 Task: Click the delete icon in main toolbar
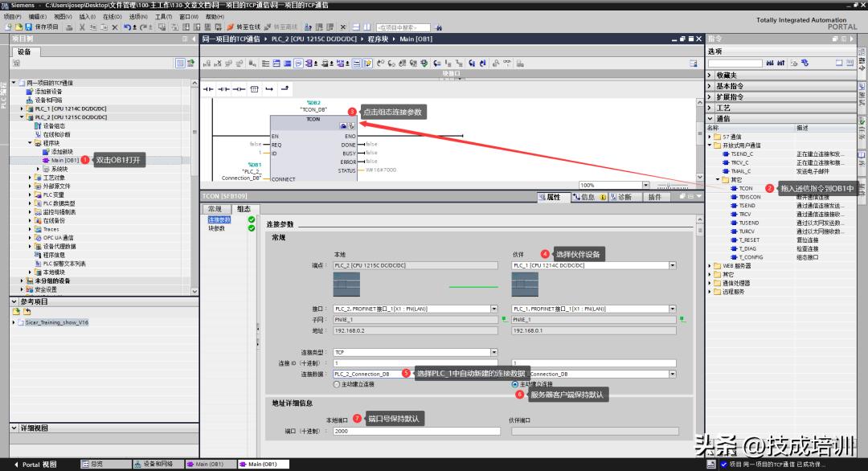114,27
